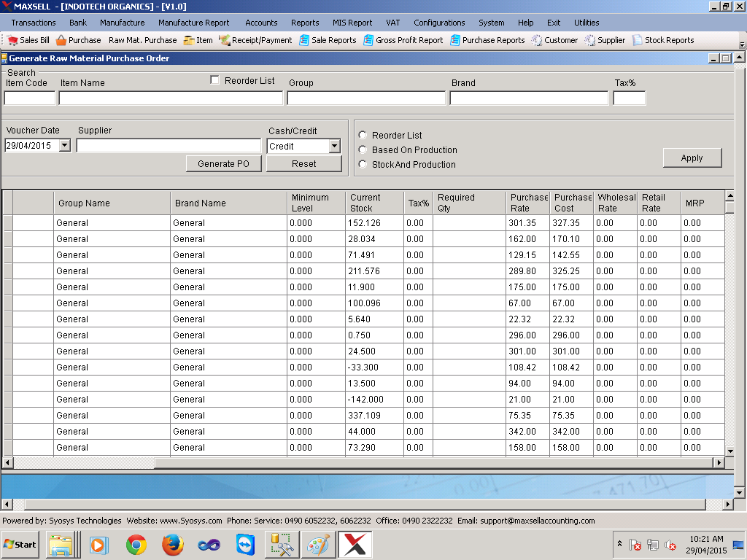Open the Cash/Credit combo box
747x560 pixels.
334,146
